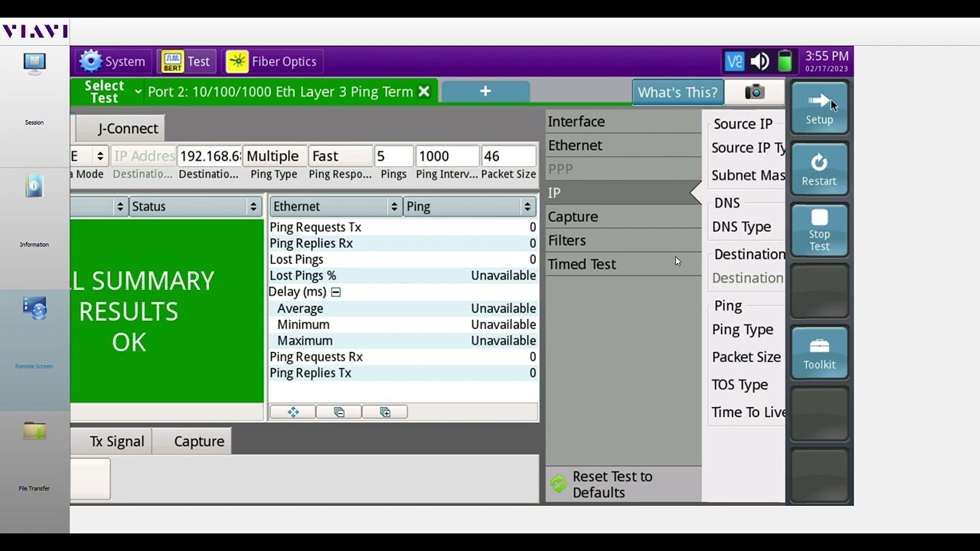This screenshot has height=551, width=980.
Task: Open Remote Screen in the sidebar
Action: [x=34, y=308]
